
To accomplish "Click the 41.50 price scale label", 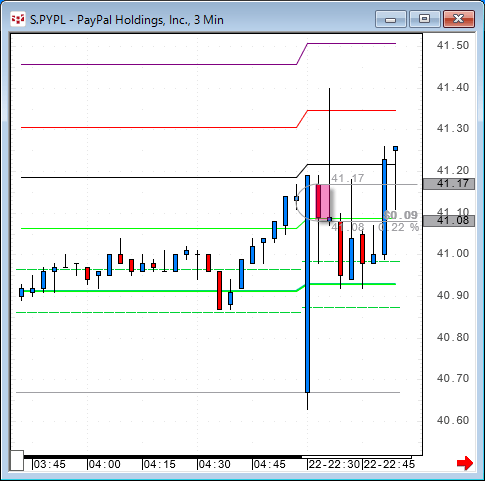I will 453,45.
